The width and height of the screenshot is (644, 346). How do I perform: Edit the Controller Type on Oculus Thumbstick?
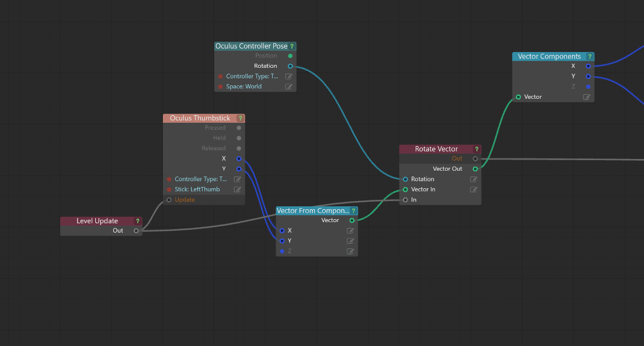(x=237, y=179)
